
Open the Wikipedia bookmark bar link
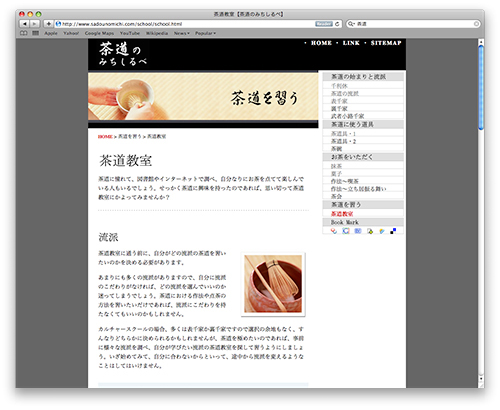157,33
